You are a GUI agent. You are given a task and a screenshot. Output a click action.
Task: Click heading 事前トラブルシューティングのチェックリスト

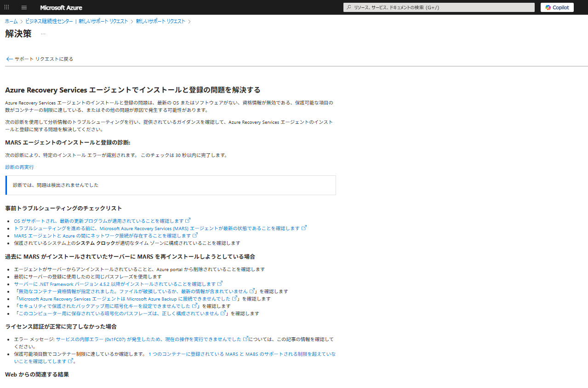point(63,208)
